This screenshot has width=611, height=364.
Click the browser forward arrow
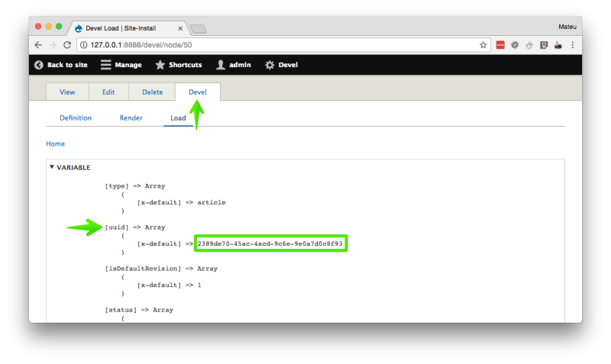(x=53, y=45)
